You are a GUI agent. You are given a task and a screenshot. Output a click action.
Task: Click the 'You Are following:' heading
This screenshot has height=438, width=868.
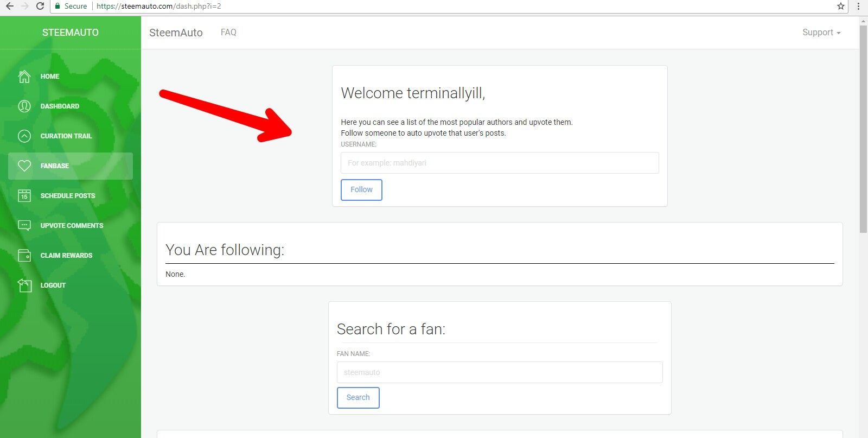click(225, 250)
